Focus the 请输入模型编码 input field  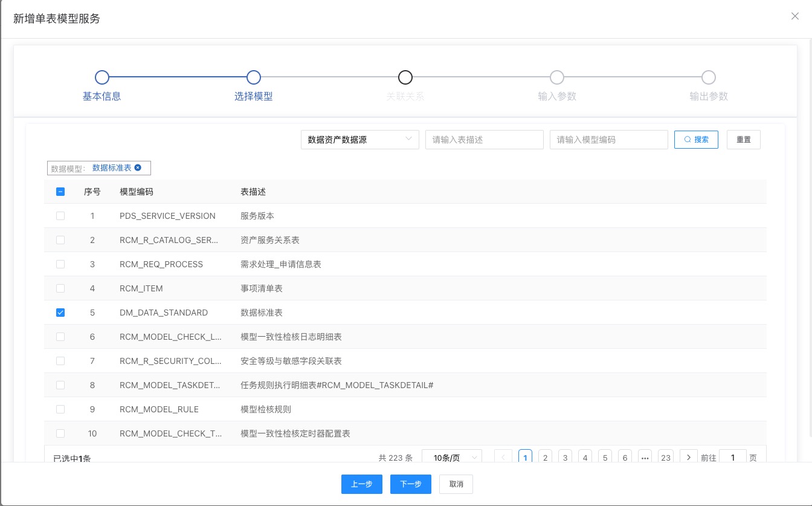609,140
